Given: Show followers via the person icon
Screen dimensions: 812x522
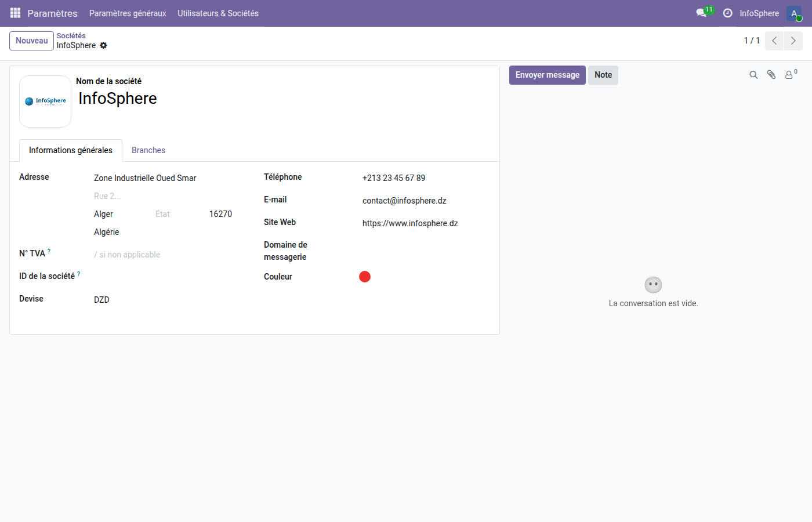Looking at the screenshot, I should (789, 74).
